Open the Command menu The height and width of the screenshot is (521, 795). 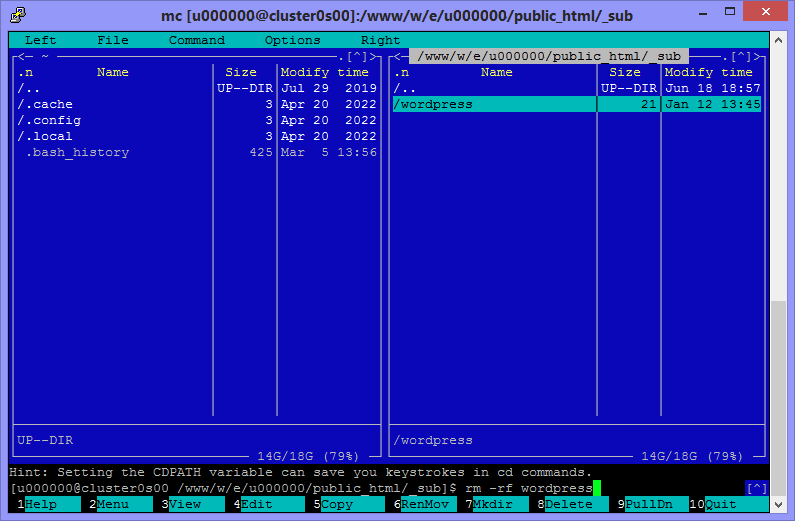click(197, 40)
